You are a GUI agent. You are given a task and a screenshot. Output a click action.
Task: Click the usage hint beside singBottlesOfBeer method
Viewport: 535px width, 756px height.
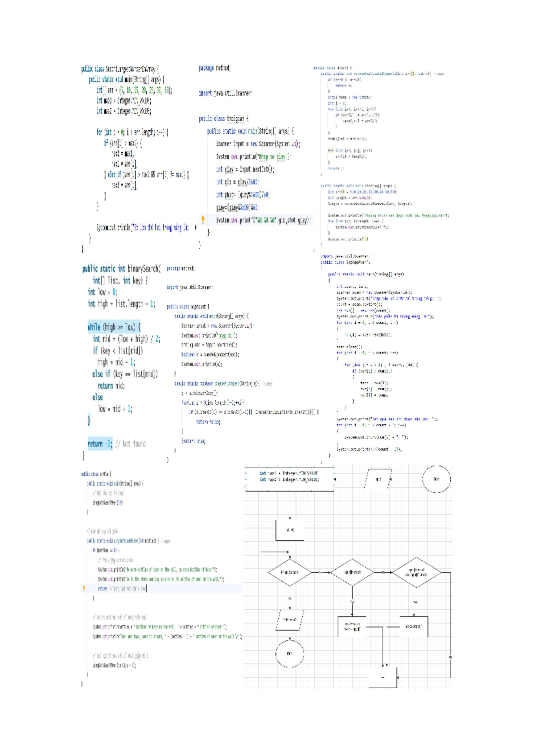[x=165, y=541]
